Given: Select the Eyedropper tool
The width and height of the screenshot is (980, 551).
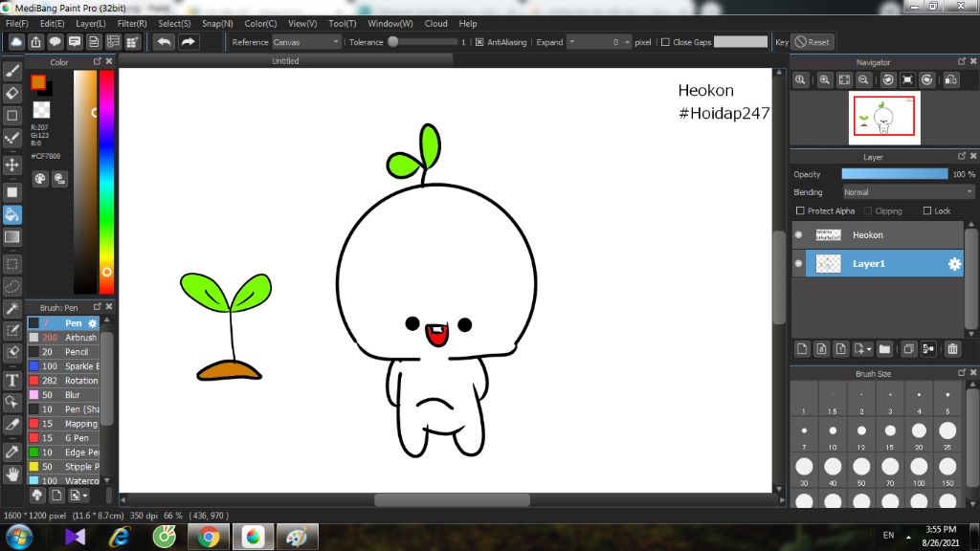Looking at the screenshot, I should (x=11, y=452).
